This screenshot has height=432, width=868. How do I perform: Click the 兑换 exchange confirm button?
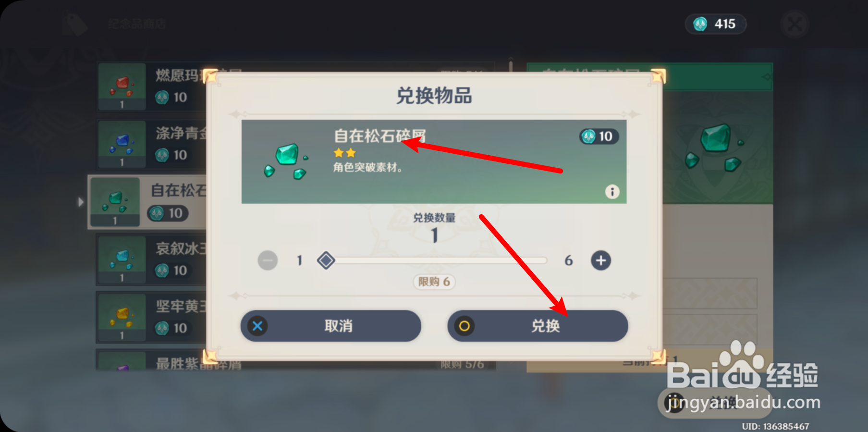538,326
